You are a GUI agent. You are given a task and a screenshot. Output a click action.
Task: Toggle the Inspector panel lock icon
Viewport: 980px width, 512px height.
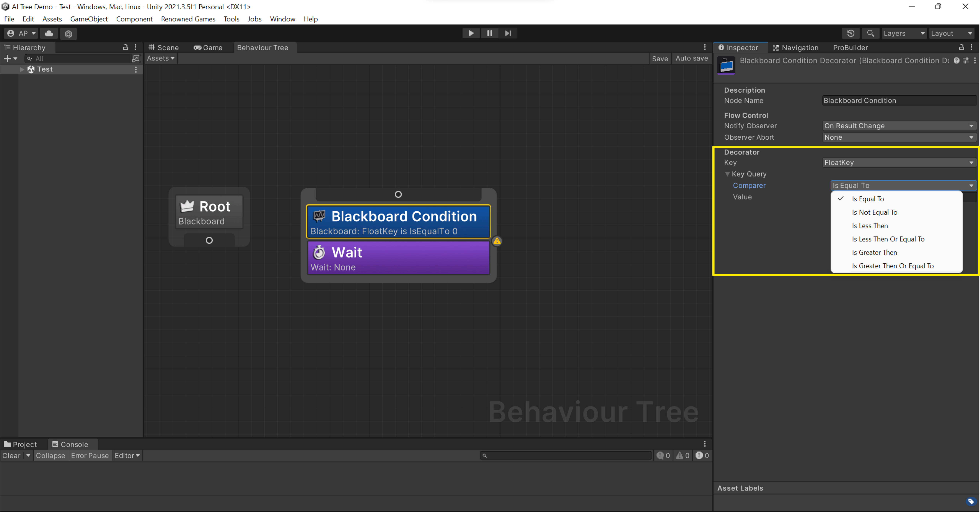961,47
